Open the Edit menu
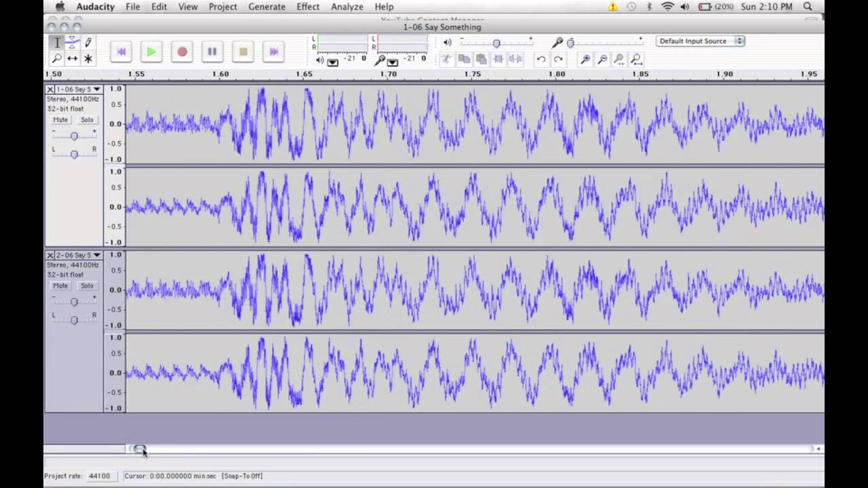Image resolution: width=868 pixels, height=488 pixels. [159, 7]
